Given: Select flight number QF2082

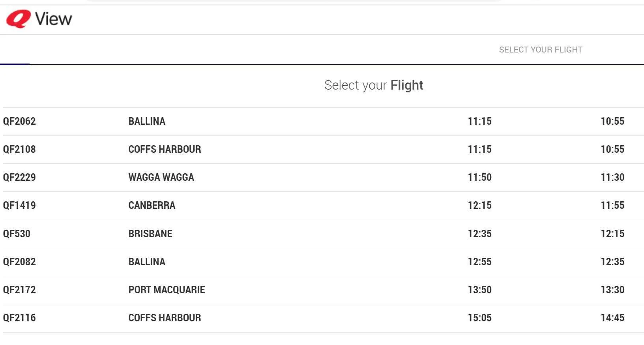Looking at the screenshot, I should click(19, 262).
